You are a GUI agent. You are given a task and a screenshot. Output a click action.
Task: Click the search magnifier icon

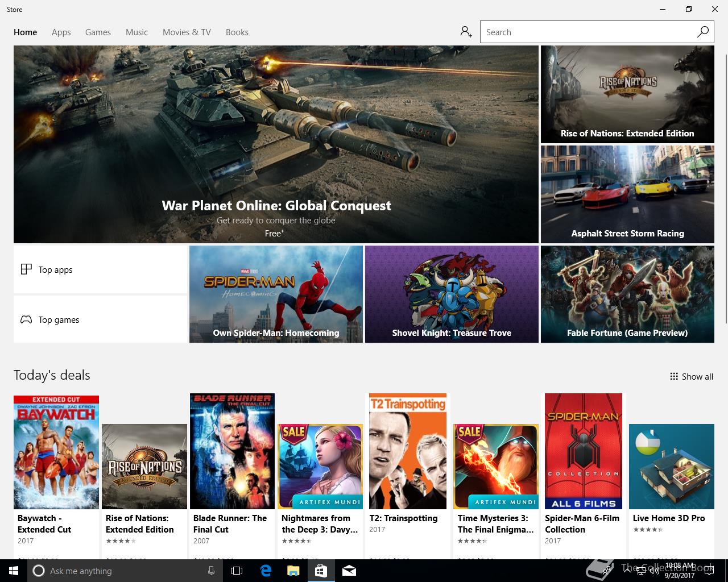tap(703, 32)
